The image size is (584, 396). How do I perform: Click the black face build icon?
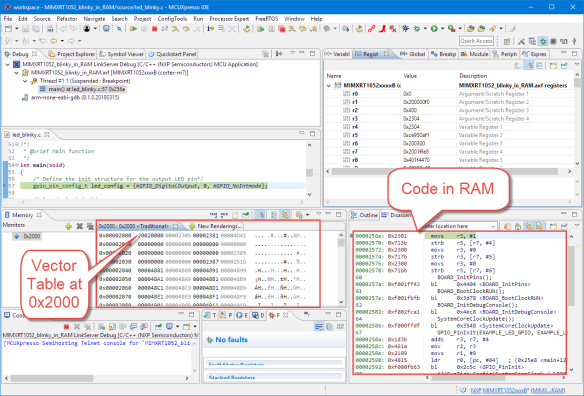pyautogui.click(x=87, y=29)
